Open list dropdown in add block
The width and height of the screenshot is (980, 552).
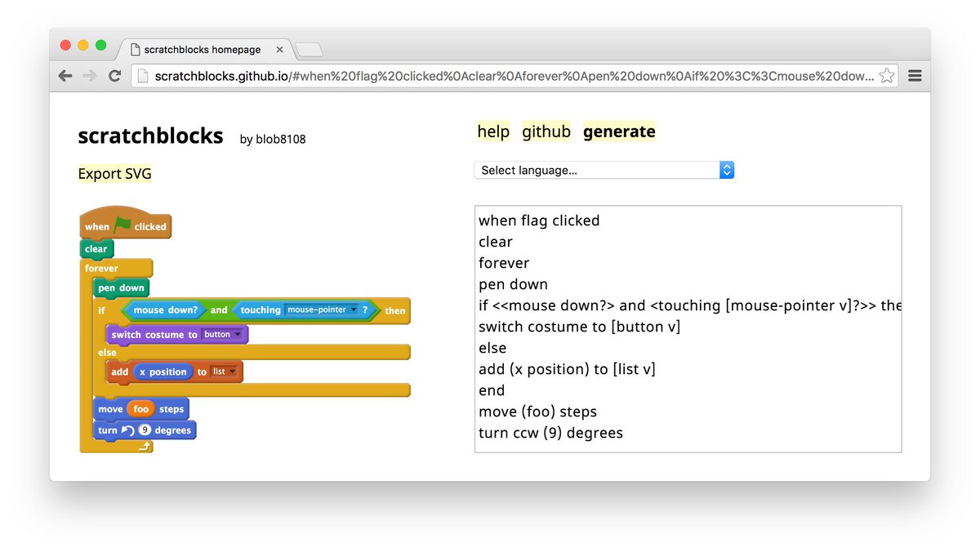tap(224, 372)
